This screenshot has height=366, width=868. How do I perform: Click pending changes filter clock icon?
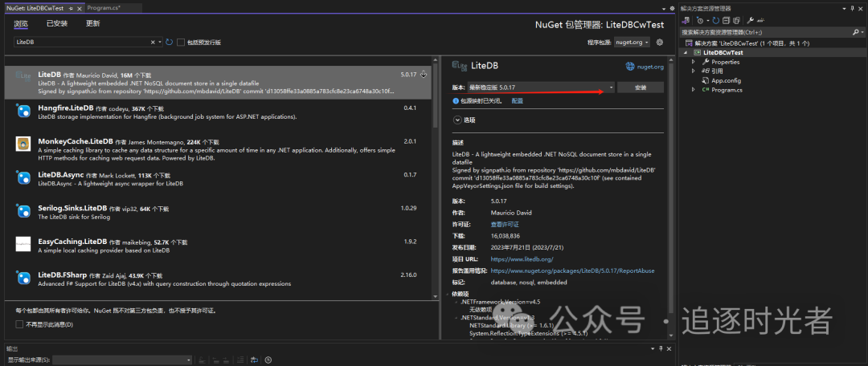[700, 20]
